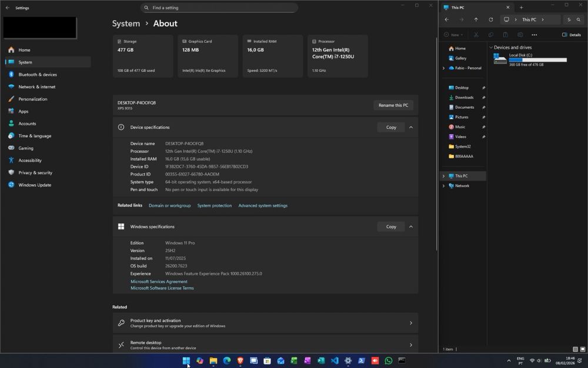This screenshot has width=588, height=368.
Task: Open Bluetooth & devices settings
Action: point(48,75)
